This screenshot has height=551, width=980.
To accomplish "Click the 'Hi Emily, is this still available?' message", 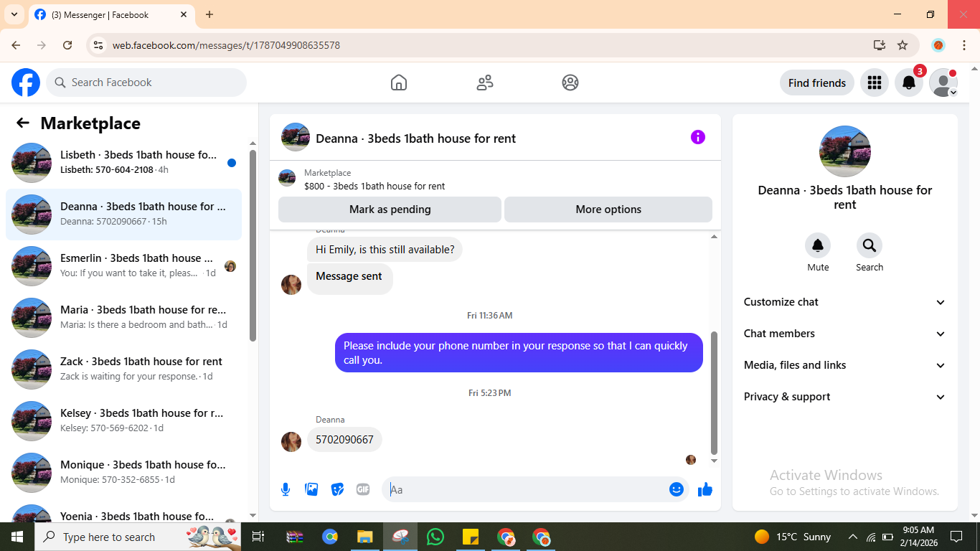I will coord(385,250).
